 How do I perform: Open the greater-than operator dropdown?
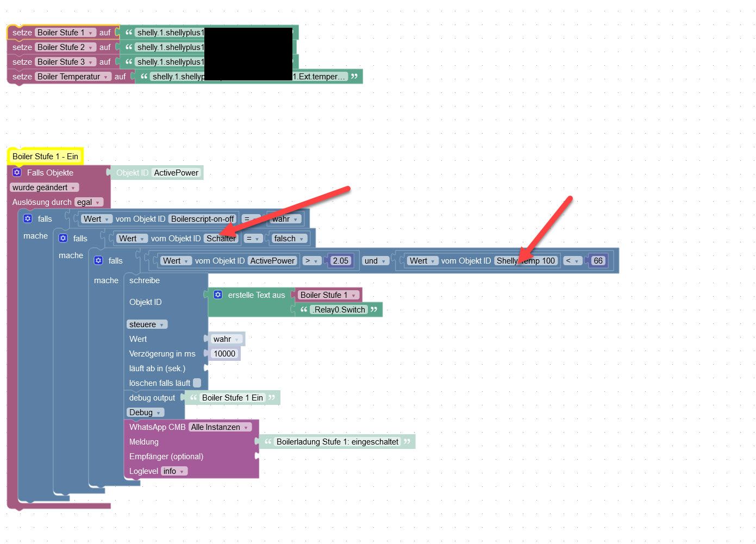311,261
